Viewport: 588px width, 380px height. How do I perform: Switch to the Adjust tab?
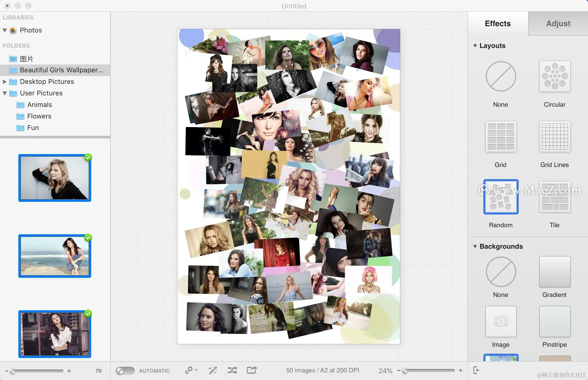pos(558,24)
